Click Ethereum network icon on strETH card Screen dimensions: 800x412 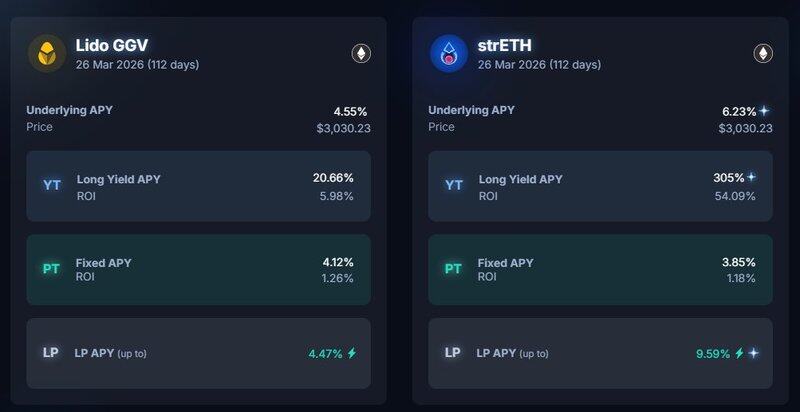coord(763,53)
